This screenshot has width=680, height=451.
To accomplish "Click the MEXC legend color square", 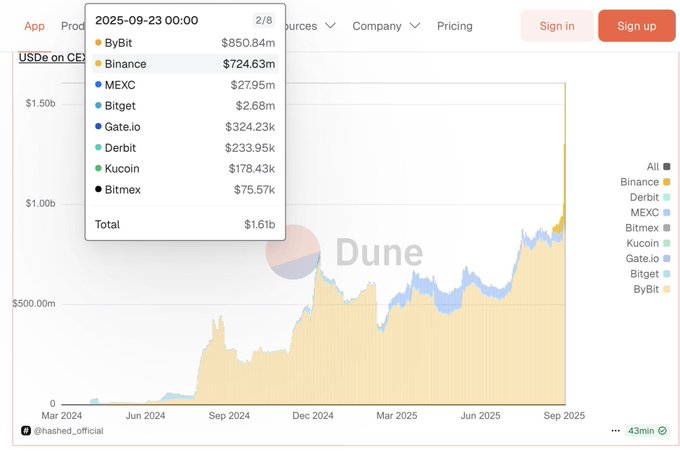I will pos(667,213).
